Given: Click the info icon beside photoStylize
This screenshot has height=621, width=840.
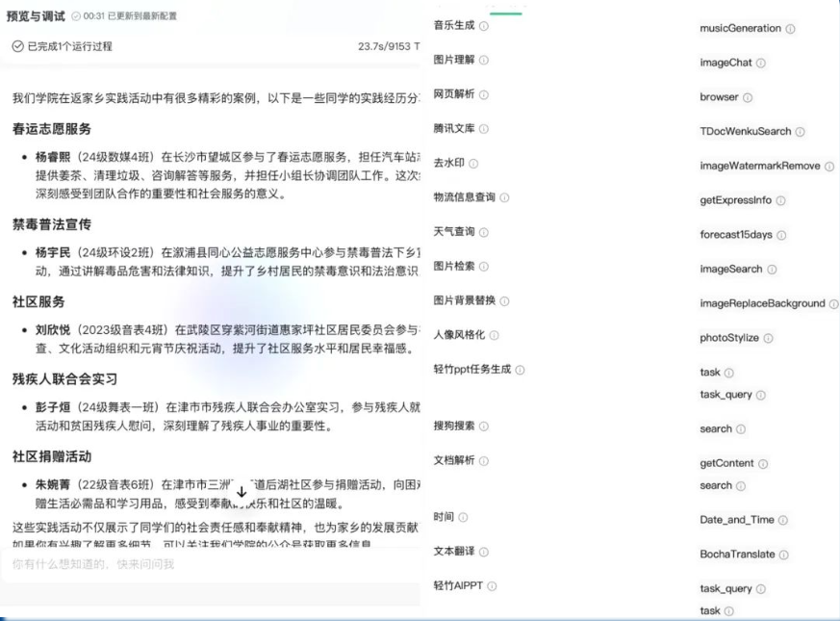Looking at the screenshot, I should [x=768, y=338].
